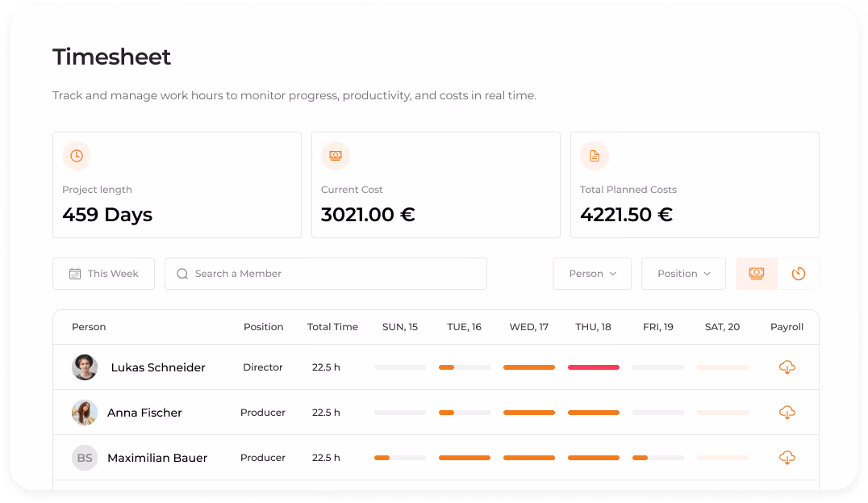Viewport: 868px width, 503px height.
Task: Switch to cost view toggle
Action: [x=757, y=274]
